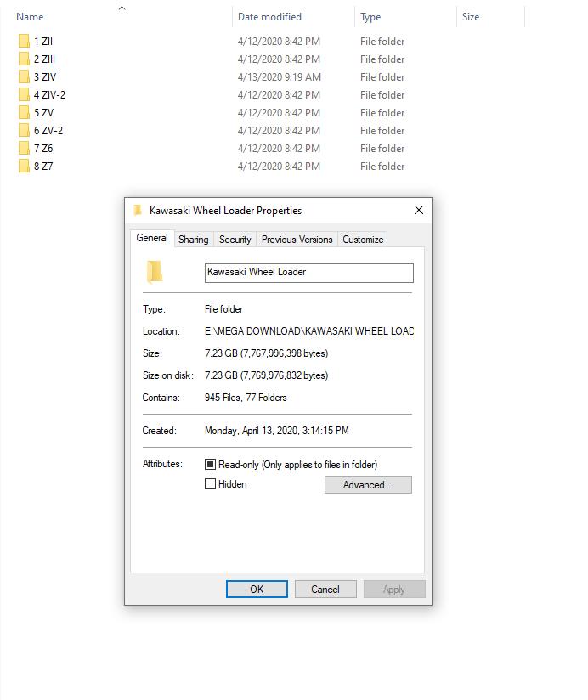Sort by Date modified column header
This screenshot has height=700, width=588.
click(269, 17)
